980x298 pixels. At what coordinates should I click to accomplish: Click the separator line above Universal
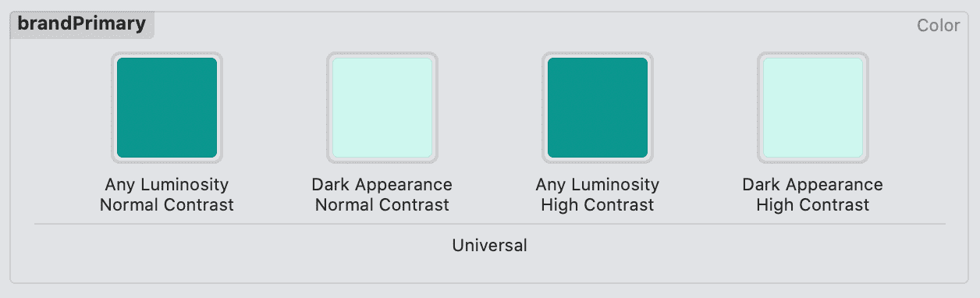490,225
